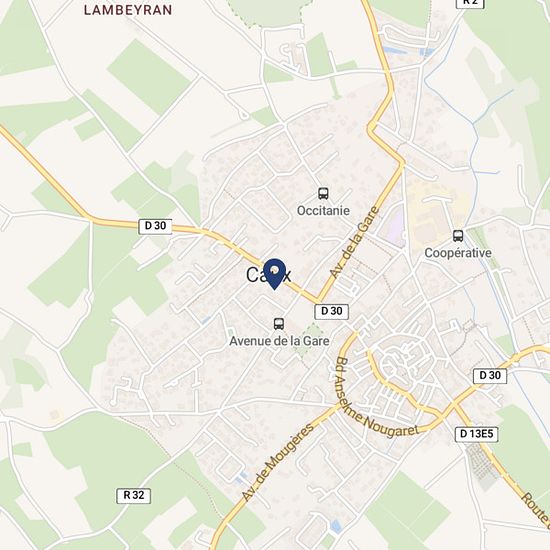Click the D 30 shield directly above D 13E5
550x550 pixels.
pos(490,376)
